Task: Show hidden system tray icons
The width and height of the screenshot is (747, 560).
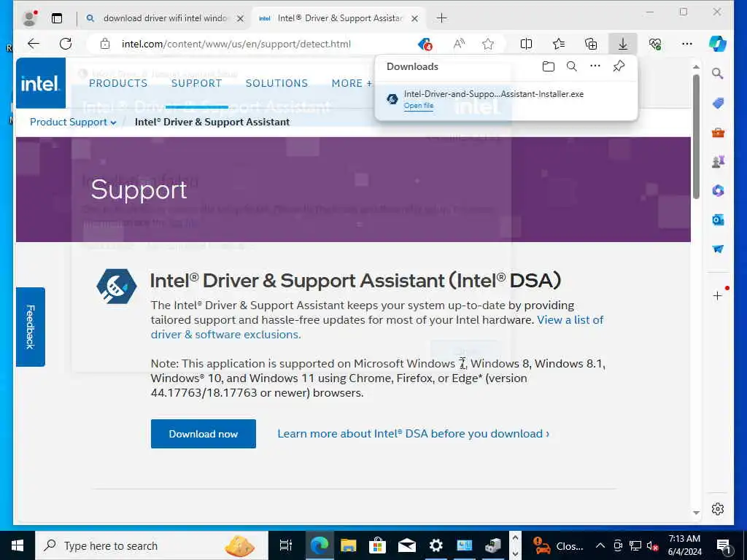Action: click(600, 545)
